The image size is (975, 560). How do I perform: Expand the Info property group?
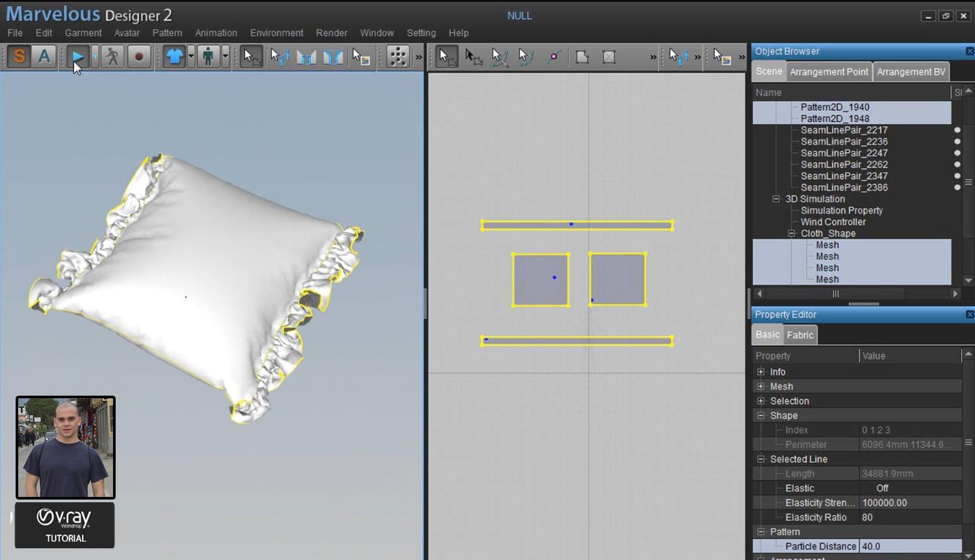coord(761,372)
